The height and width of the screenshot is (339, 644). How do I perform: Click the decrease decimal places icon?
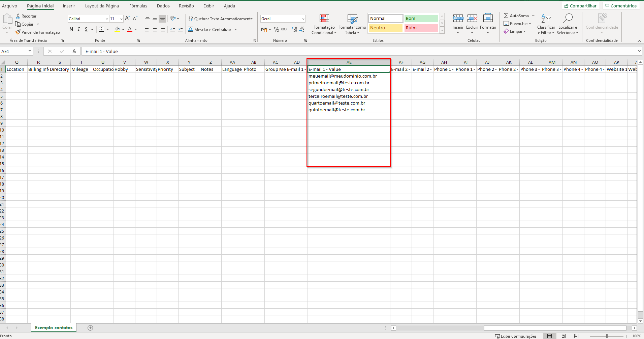[x=302, y=29]
